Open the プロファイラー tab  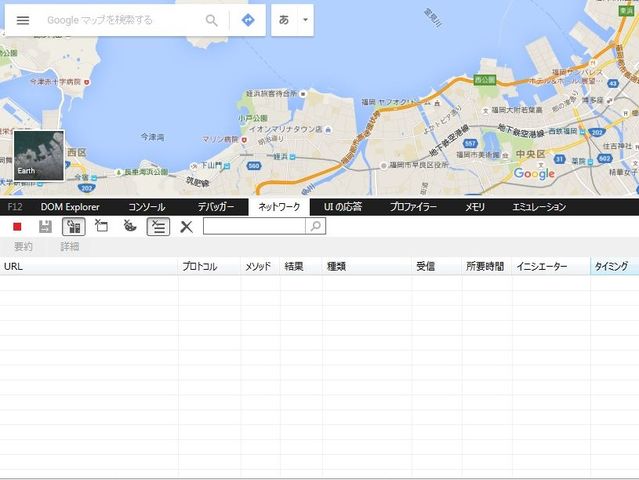[x=413, y=207]
